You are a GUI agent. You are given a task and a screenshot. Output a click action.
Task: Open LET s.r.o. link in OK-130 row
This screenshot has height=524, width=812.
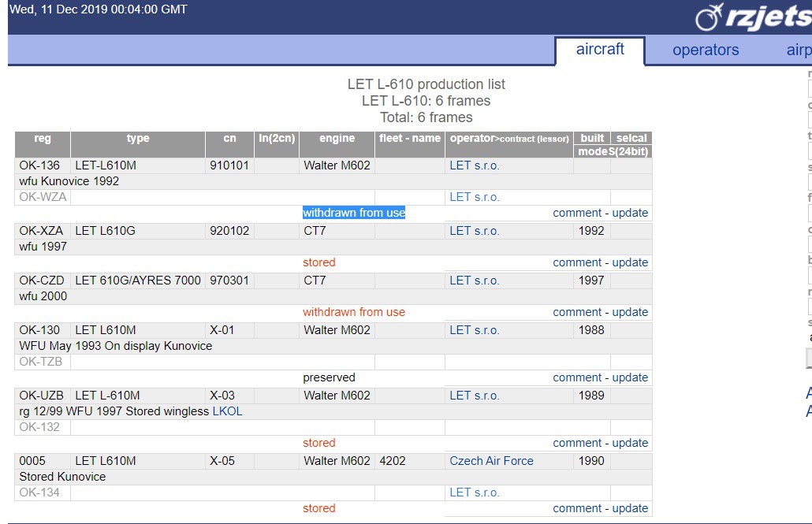(474, 330)
